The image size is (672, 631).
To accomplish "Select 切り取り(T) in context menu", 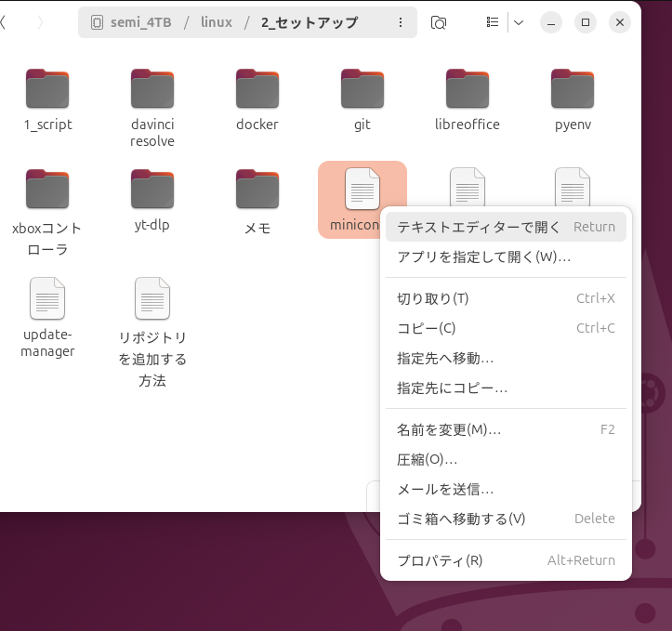I will tap(506, 298).
